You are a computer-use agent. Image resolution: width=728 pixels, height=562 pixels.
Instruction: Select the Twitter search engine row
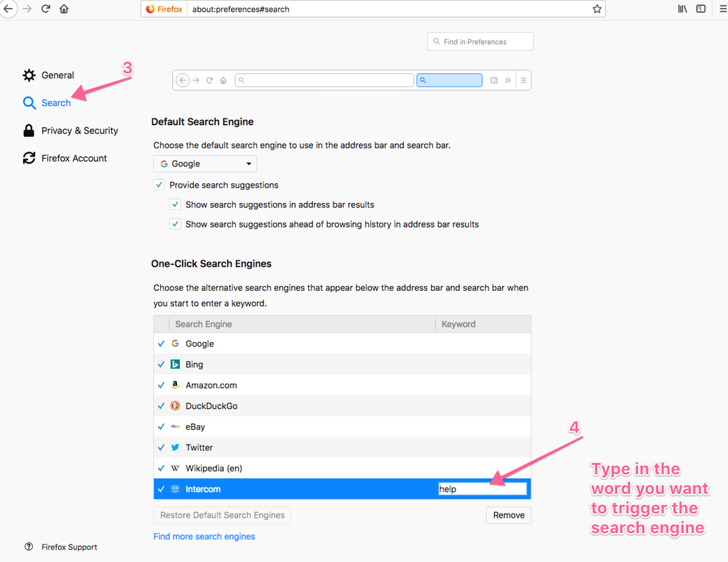click(x=342, y=447)
